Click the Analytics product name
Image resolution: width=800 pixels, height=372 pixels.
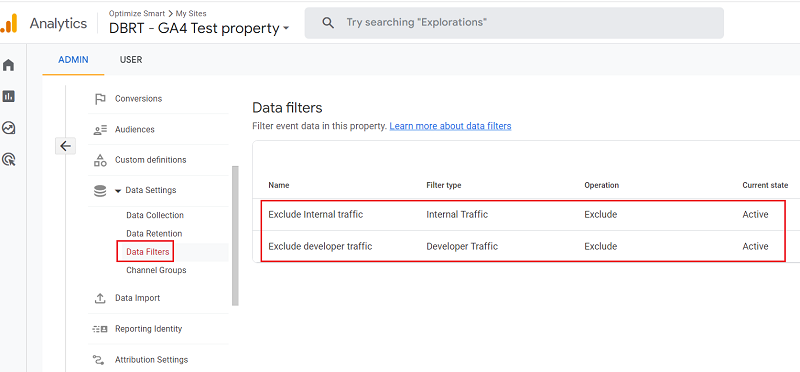pyautogui.click(x=58, y=23)
